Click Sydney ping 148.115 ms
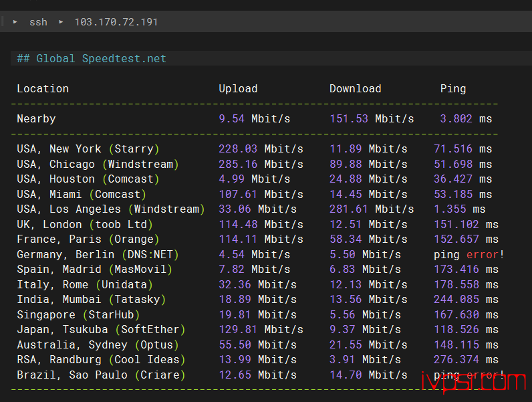This screenshot has width=532, height=402. [x=467, y=345]
